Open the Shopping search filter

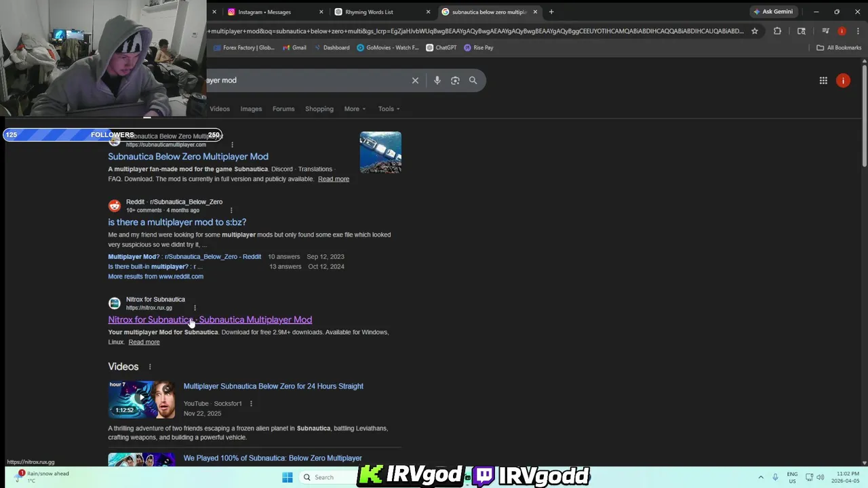[319, 108]
